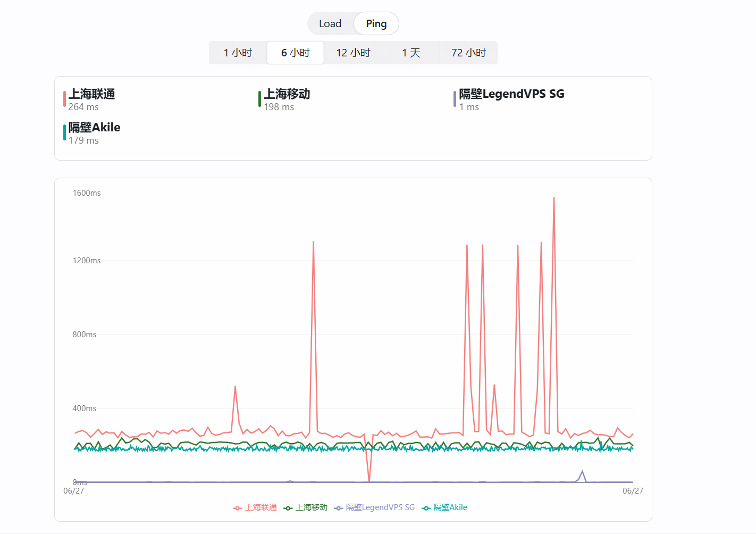The height and width of the screenshot is (534, 756).
Task: Click the 上海移动 legend marker icon
Action: click(x=288, y=508)
